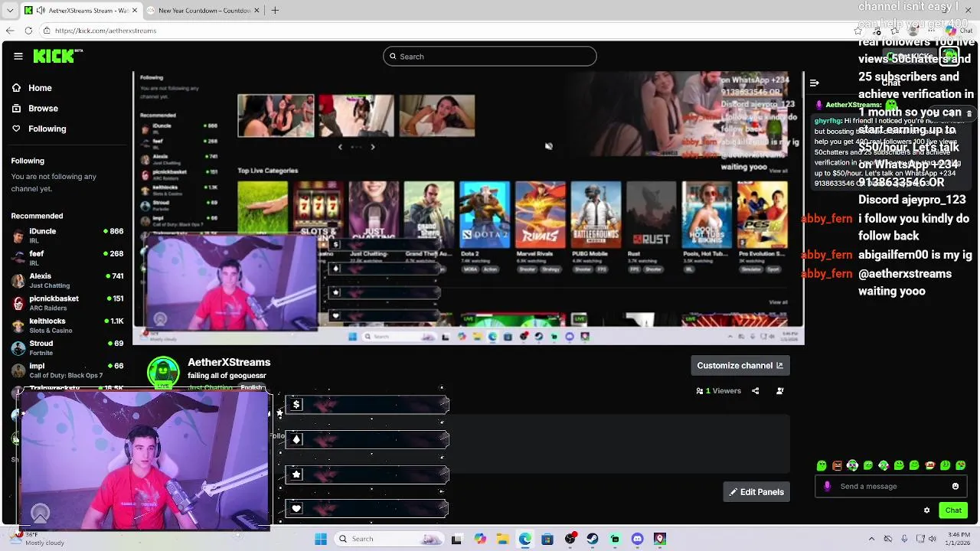Click the purple microphone identity icon
The image size is (980, 551).
tap(827, 487)
